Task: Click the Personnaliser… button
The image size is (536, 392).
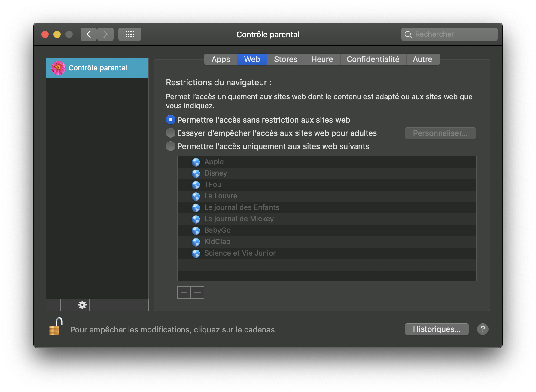Action: (x=440, y=133)
